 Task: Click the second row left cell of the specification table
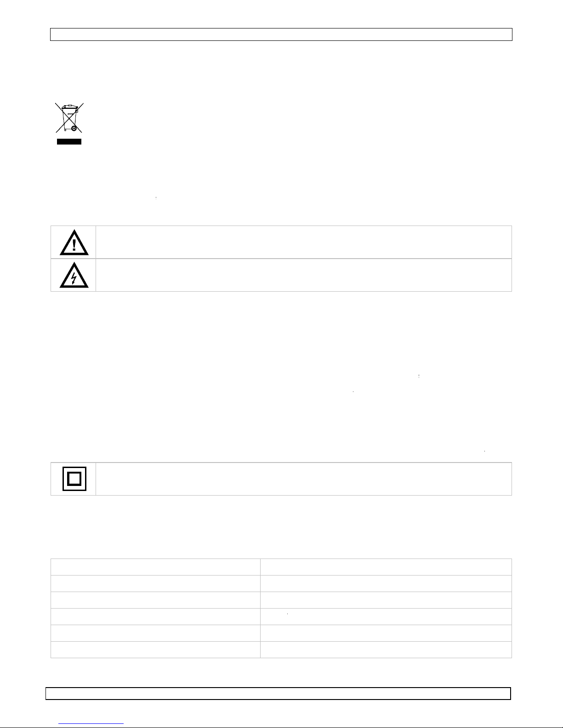[155, 583]
